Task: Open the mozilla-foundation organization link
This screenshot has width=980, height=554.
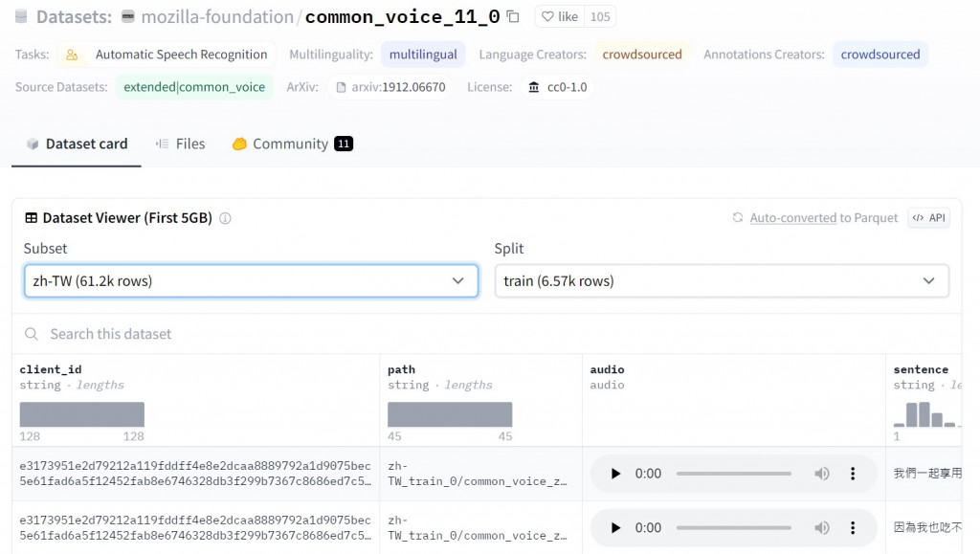Action: 217,17
